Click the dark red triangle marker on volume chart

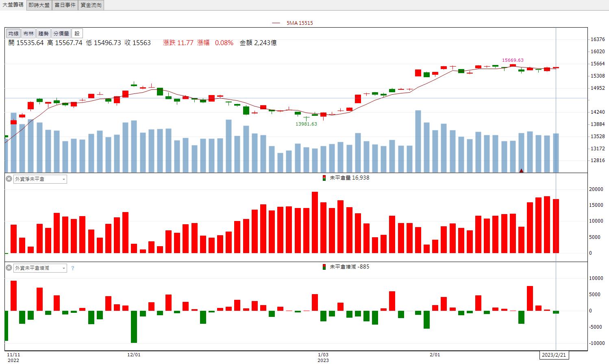click(521, 170)
